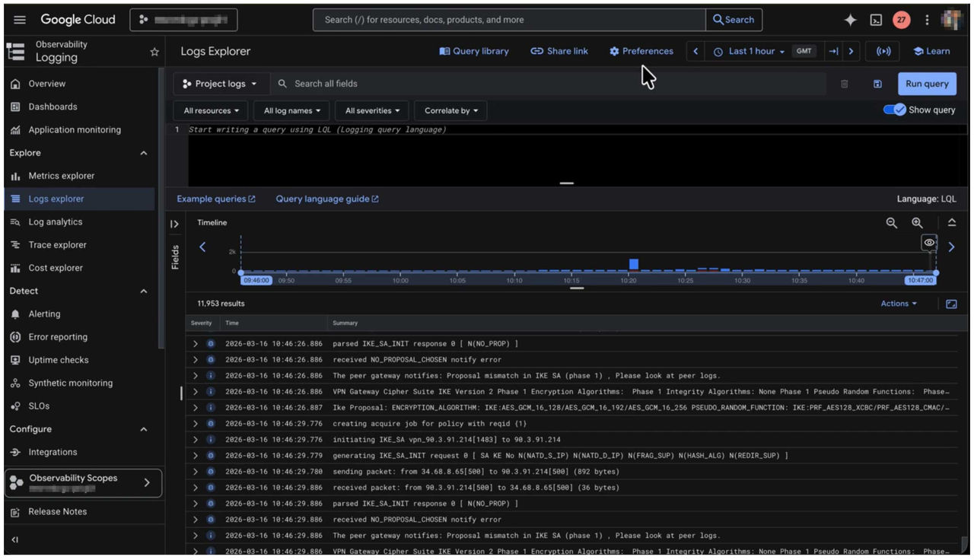Move timeline backward with left arrow
The height and width of the screenshot is (560, 974).
[x=202, y=247]
